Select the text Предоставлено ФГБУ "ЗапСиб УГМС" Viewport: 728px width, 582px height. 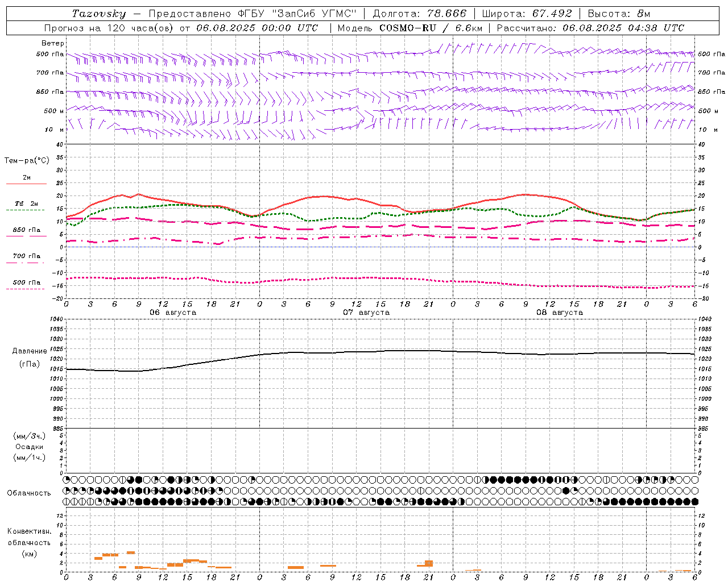[253, 14]
